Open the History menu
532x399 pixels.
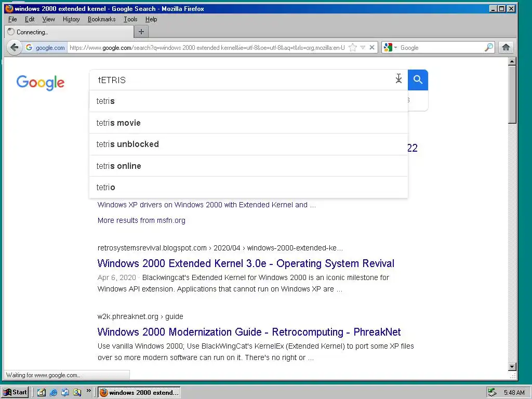tap(71, 19)
